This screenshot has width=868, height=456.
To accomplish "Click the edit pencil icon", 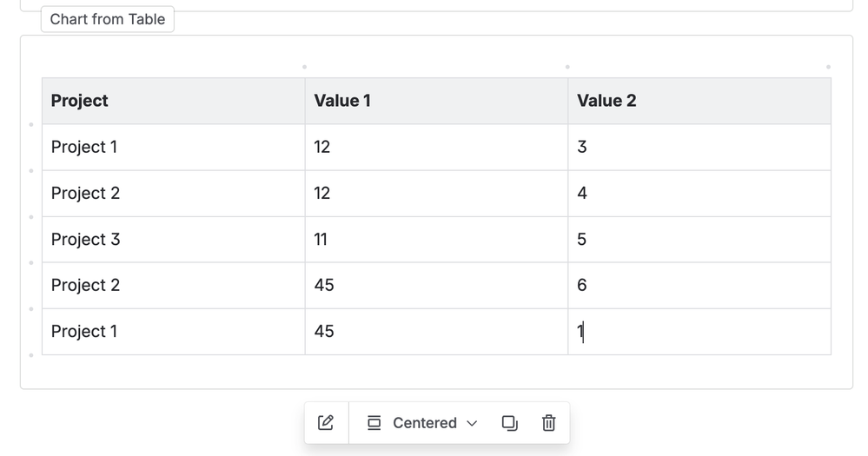I will click(x=326, y=423).
